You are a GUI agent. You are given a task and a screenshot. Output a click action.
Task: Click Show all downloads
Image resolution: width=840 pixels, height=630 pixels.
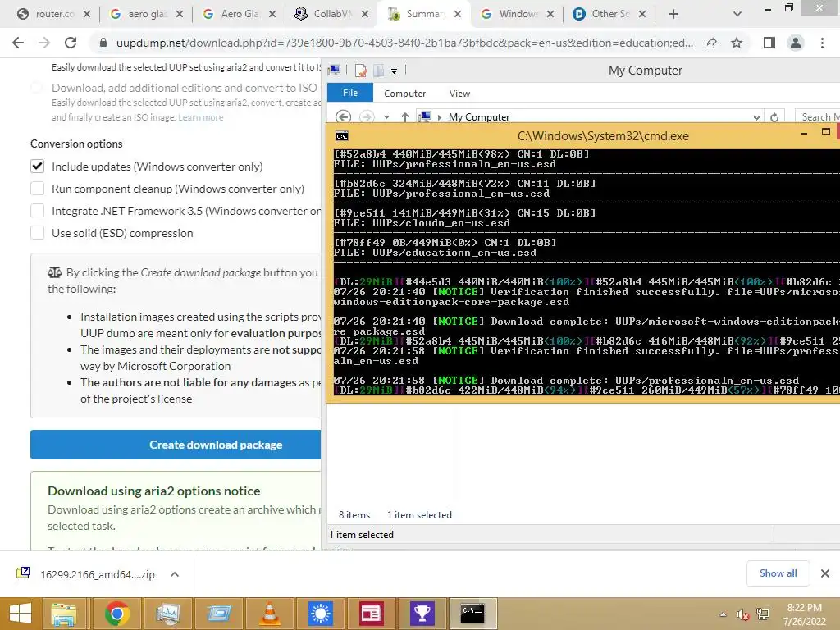tap(778, 573)
